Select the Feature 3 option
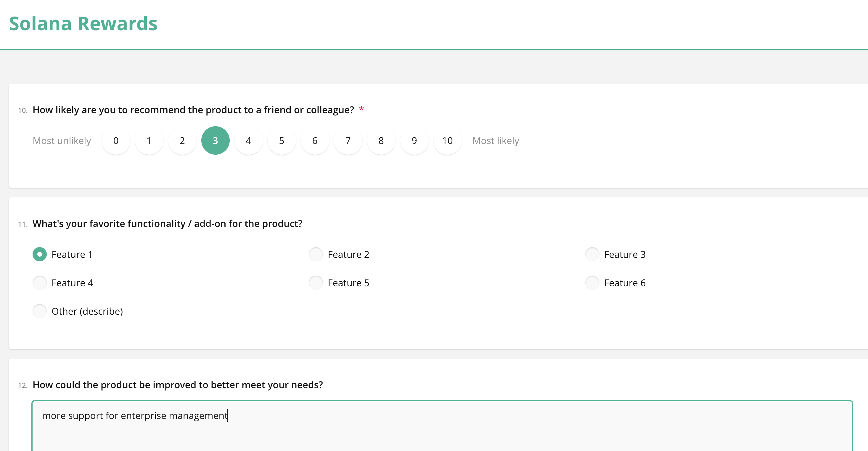This screenshot has height=451, width=868. point(592,254)
